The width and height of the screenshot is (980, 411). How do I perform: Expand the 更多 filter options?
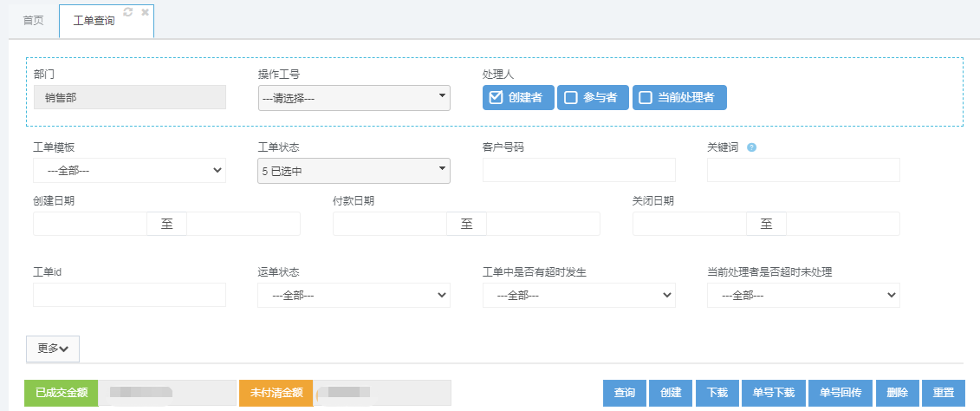pyautogui.click(x=53, y=349)
